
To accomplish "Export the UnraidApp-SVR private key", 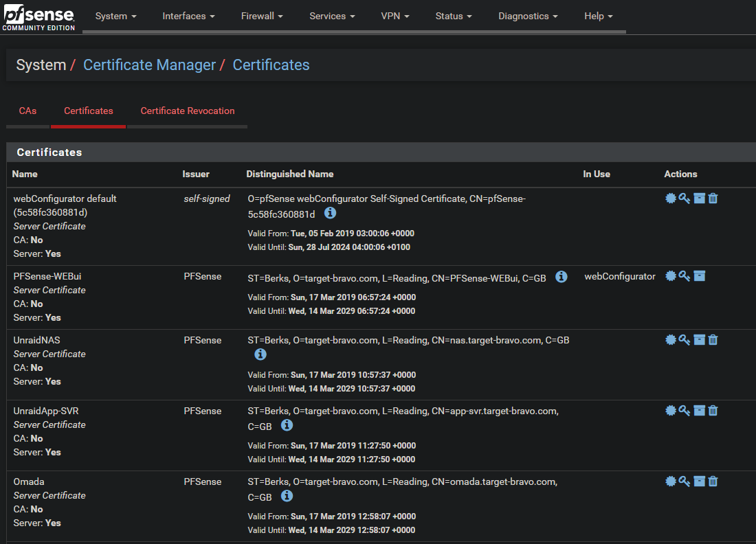I will click(x=684, y=411).
